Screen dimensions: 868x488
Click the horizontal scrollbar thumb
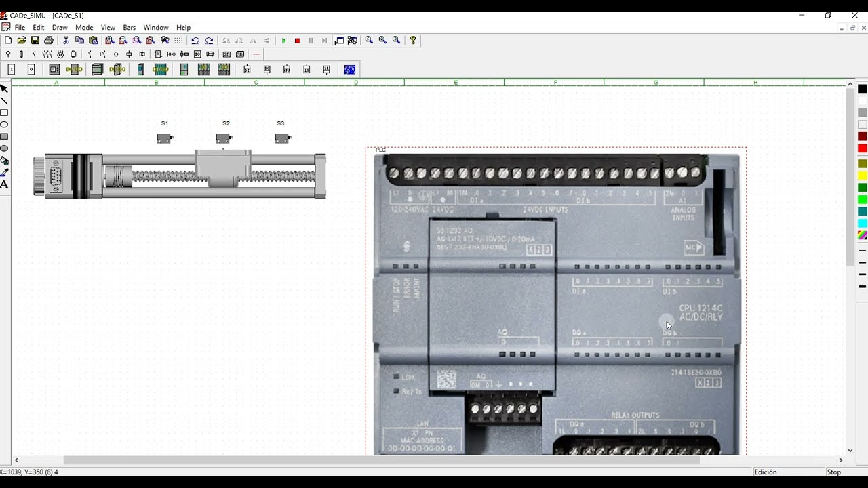pyautogui.click(x=381, y=460)
